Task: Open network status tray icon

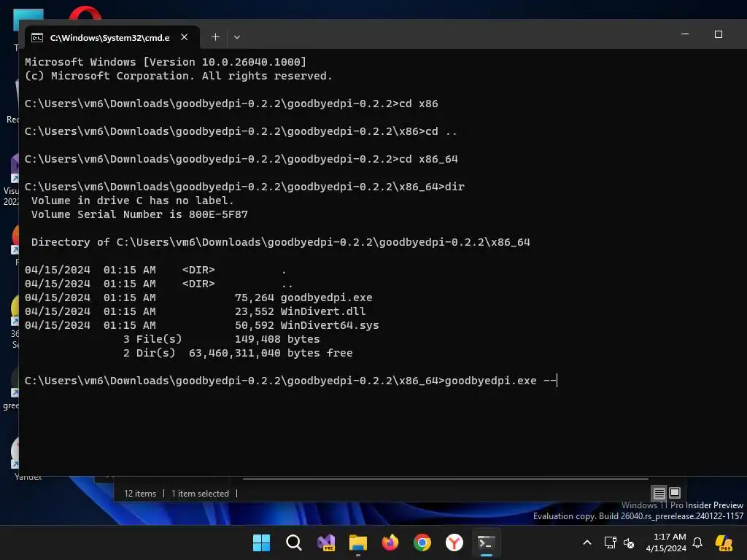Action: click(611, 542)
